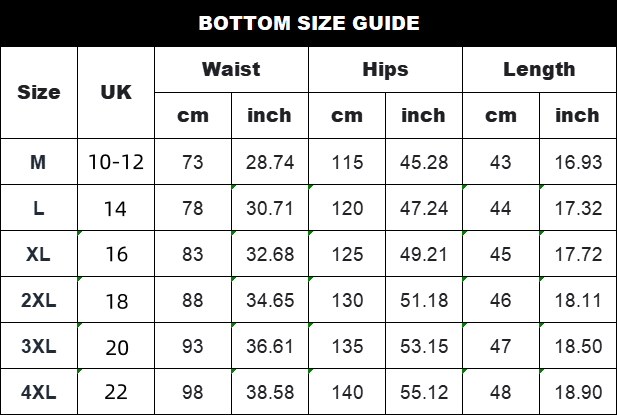Select the 3XL size row label
This screenshot has height=415, width=617.
click(x=39, y=346)
